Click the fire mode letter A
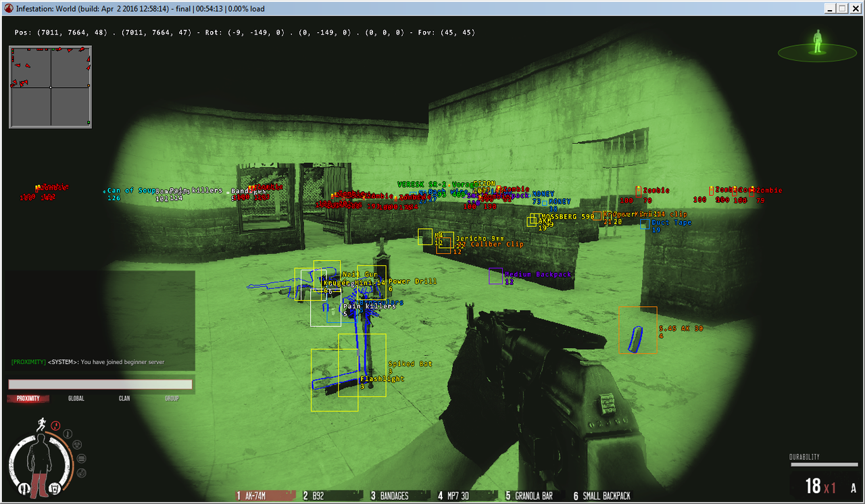This screenshot has height=504, width=865. (x=854, y=488)
